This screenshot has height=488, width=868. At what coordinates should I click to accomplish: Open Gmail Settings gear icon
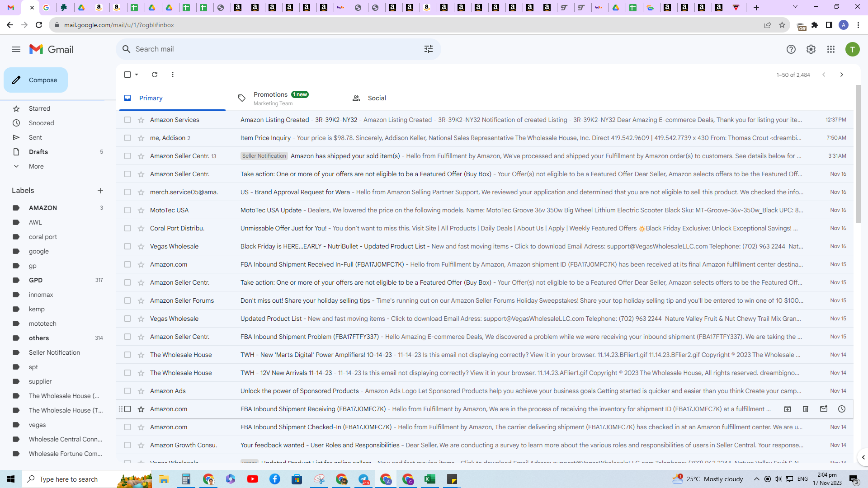click(x=811, y=49)
